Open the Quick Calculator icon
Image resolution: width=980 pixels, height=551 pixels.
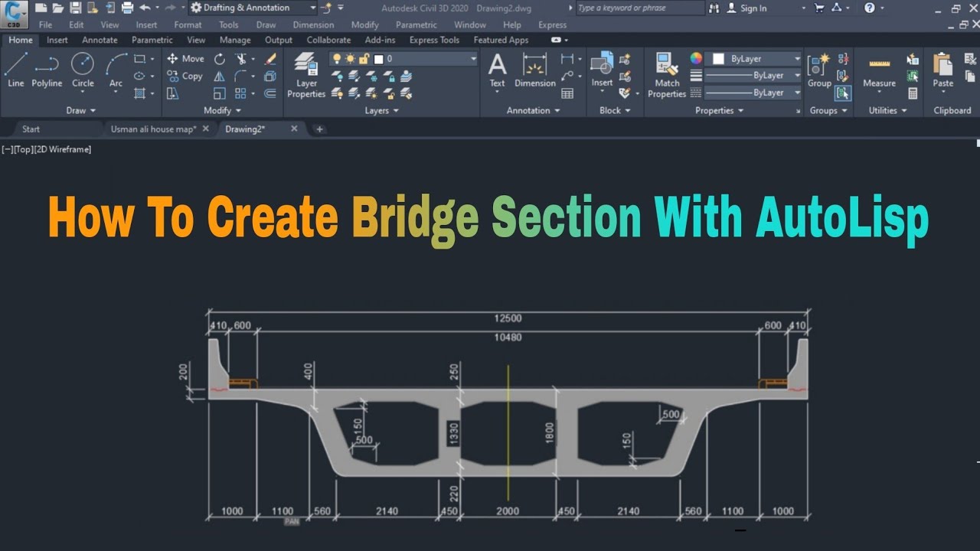[913, 93]
